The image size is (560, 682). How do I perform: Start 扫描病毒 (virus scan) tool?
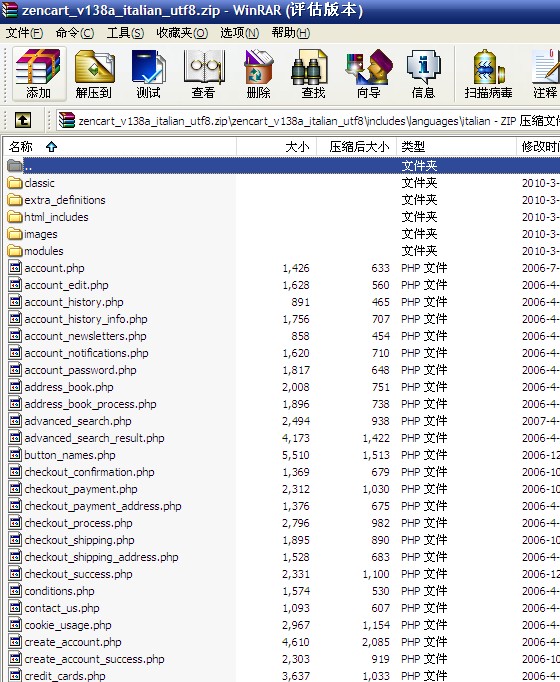[488, 74]
